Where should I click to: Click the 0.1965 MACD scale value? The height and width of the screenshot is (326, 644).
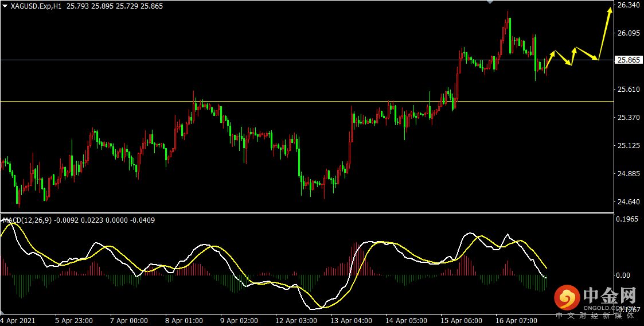pos(629,219)
